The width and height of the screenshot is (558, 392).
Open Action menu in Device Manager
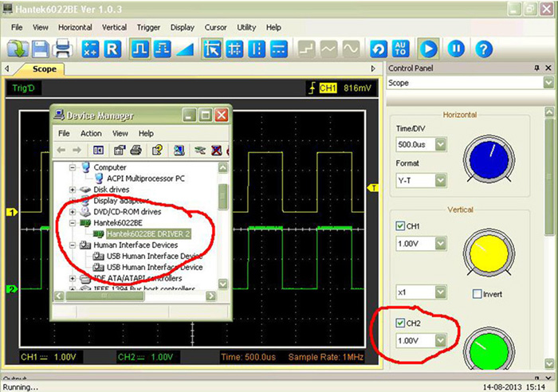[91, 133]
